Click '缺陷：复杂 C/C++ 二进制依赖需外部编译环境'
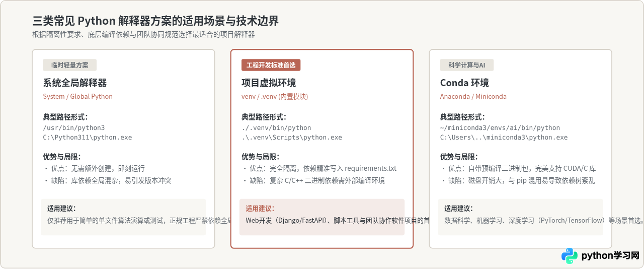Viewport: 644px width, 269px height. pyautogui.click(x=317, y=180)
